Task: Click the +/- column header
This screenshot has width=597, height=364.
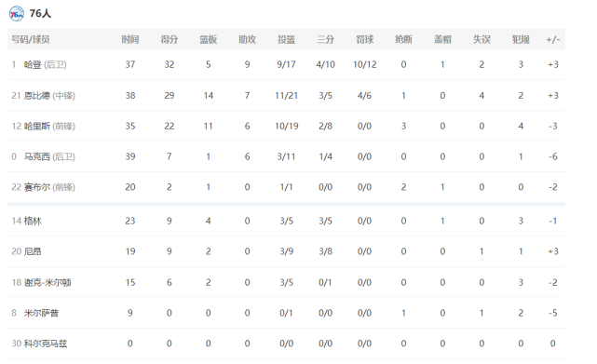Action: [553, 40]
